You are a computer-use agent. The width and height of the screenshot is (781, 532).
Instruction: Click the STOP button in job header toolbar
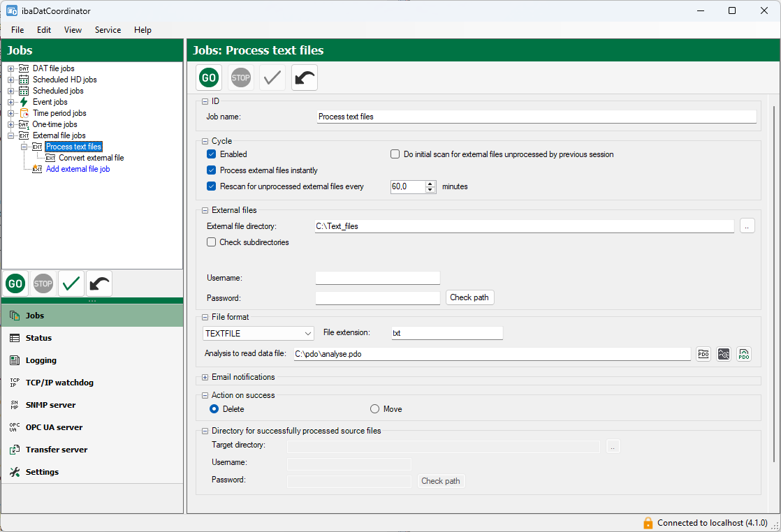tap(240, 77)
